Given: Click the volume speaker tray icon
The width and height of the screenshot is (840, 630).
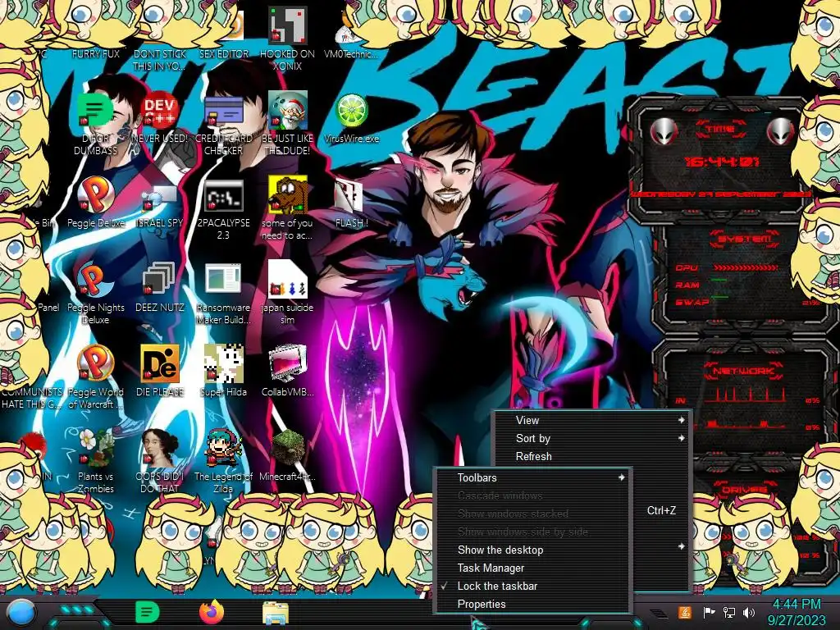Looking at the screenshot, I should tap(748, 612).
